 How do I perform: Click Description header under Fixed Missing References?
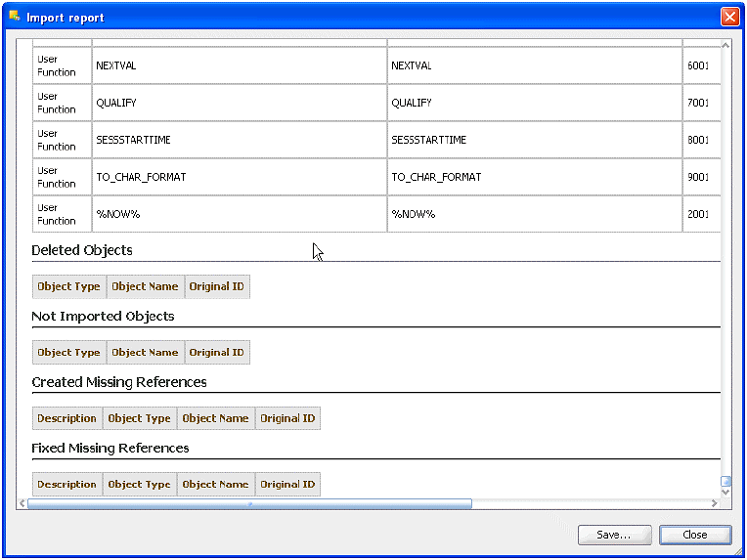click(x=67, y=485)
